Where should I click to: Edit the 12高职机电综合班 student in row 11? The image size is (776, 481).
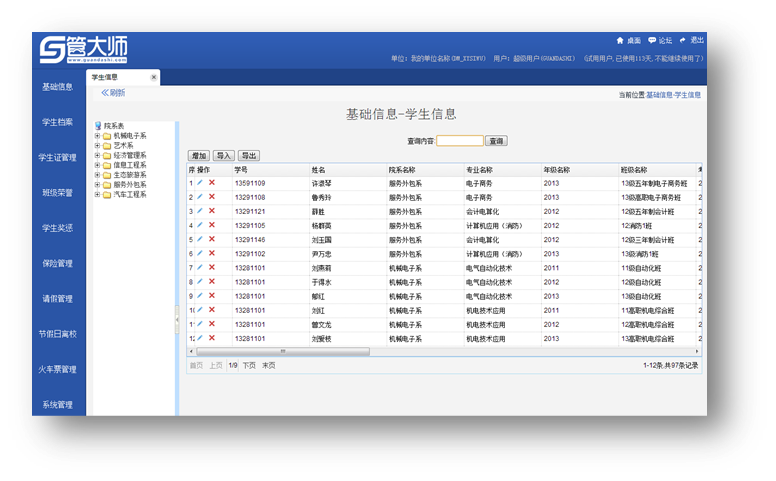[200, 324]
